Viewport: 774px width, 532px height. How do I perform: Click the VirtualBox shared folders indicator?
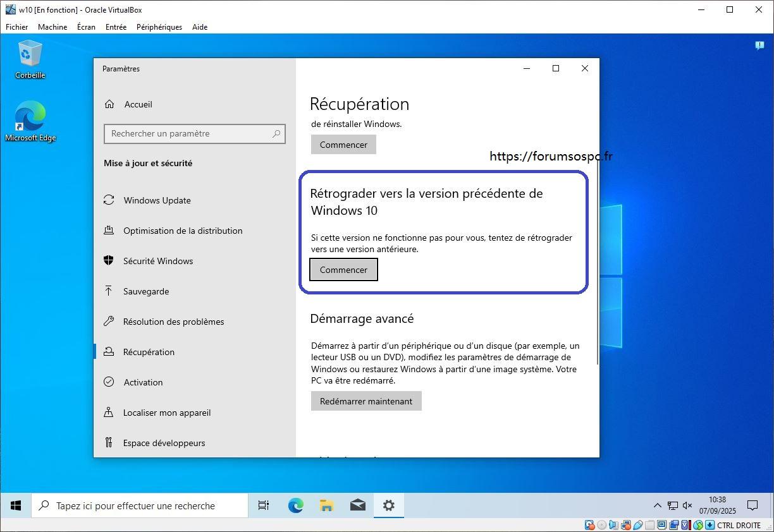tap(649, 525)
